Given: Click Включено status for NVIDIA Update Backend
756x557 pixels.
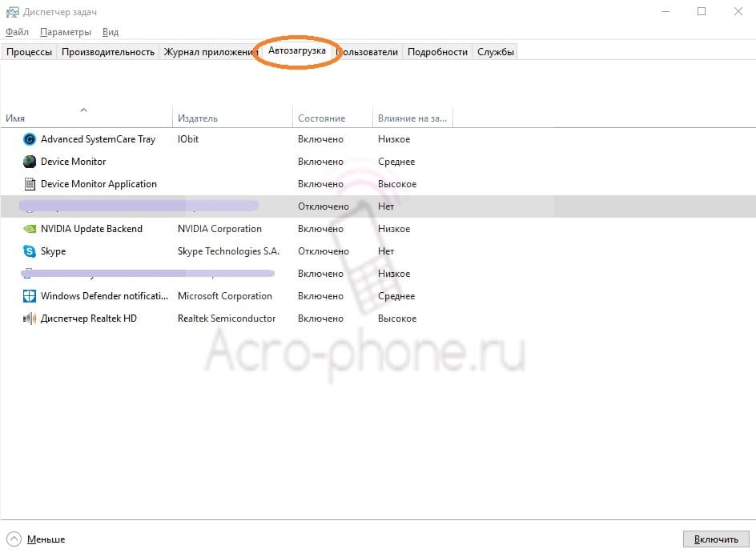Looking at the screenshot, I should point(320,229).
